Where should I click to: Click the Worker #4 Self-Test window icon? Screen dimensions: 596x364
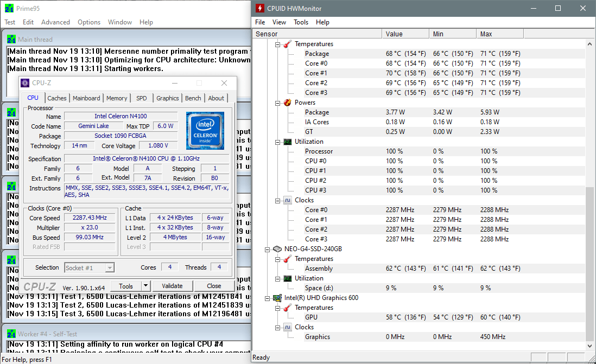(x=11, y=334)
